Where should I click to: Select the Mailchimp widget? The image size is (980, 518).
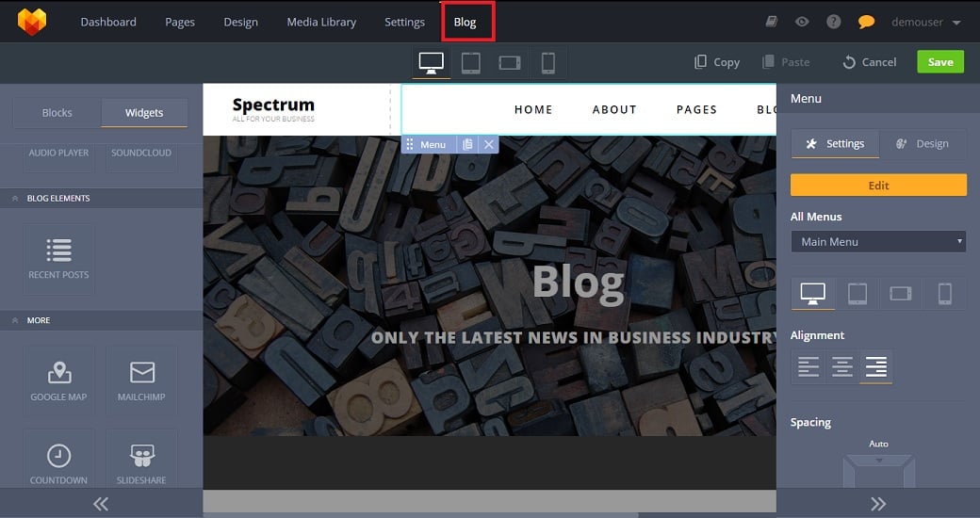tap(141, 380)
